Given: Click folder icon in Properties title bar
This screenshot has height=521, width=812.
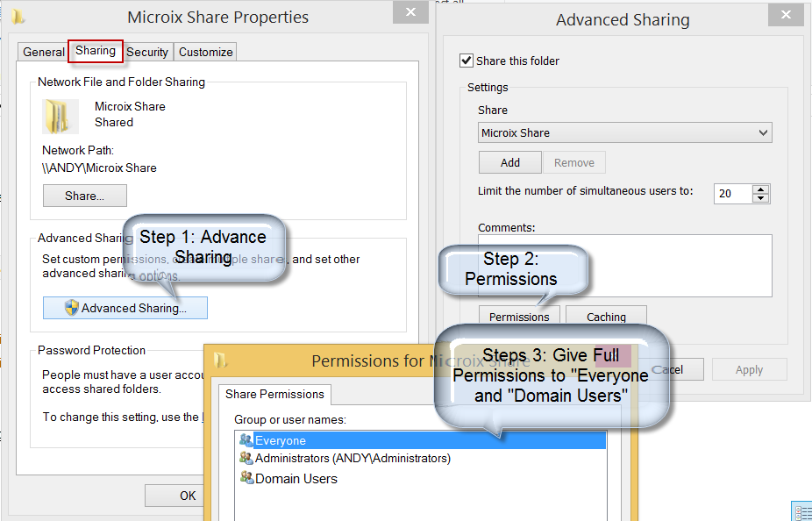Looking at the screenshot, I should pyautogui.click(x=19, y=17).
